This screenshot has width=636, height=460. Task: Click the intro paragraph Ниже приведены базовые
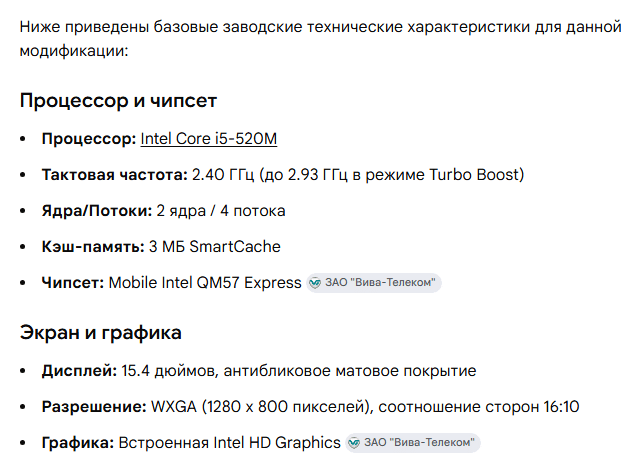coord(320,39)
